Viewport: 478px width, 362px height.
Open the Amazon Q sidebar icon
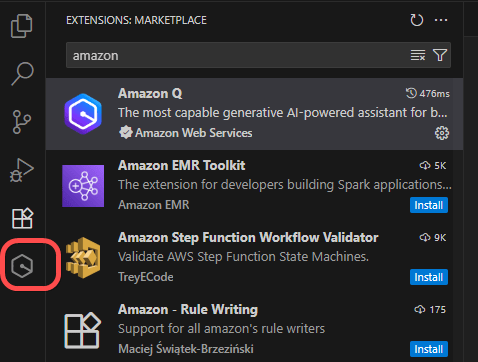[x=22, y=266]
